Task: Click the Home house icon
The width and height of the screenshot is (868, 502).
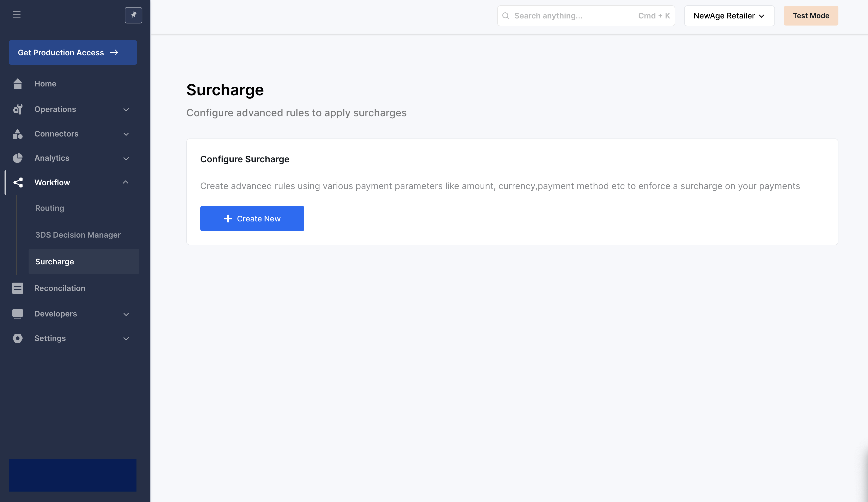Action: [17, 84]
